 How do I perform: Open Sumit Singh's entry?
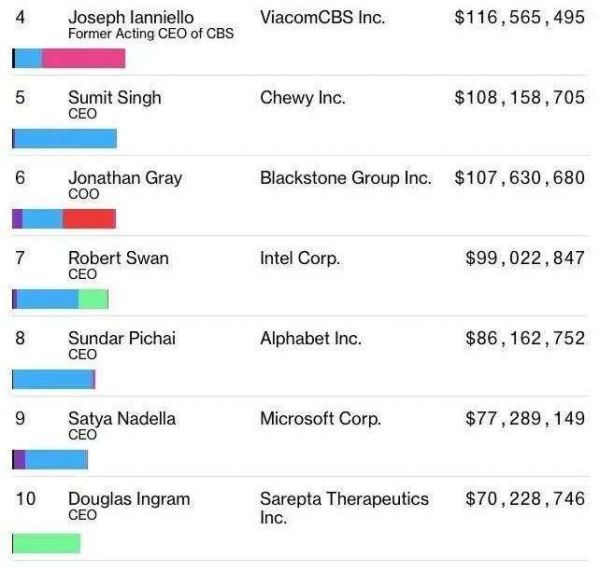114,98
